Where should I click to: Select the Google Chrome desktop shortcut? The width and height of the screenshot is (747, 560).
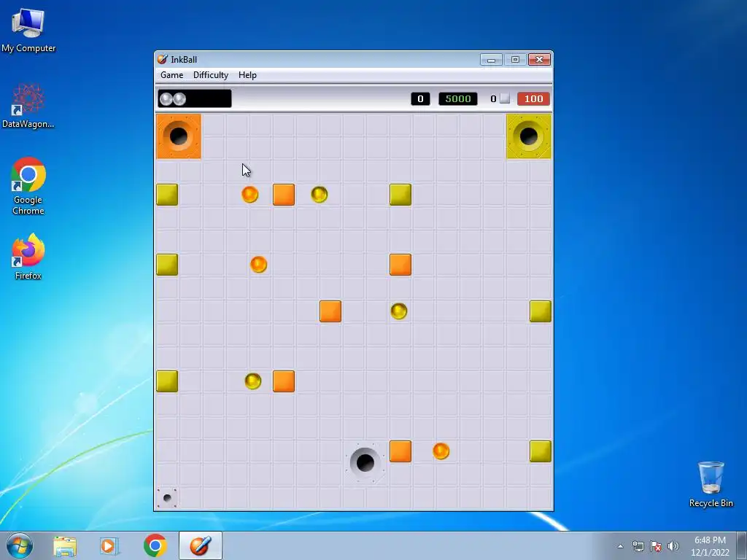(28, 186)
